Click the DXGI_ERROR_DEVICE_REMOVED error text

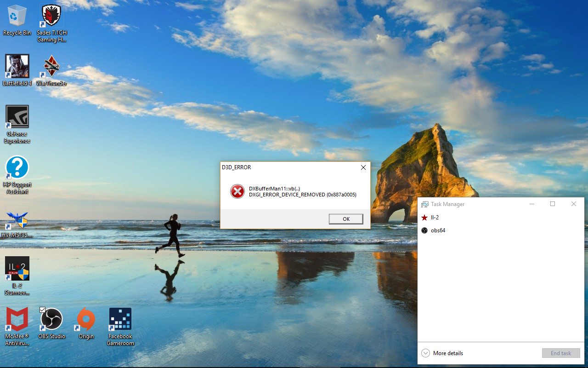(x=303, y=195)
